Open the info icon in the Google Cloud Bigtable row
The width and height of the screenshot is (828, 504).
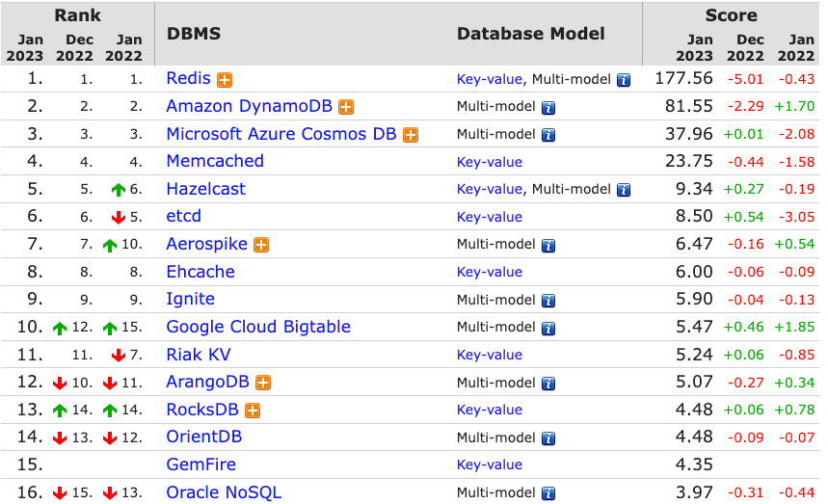click(x=548, y=329)
